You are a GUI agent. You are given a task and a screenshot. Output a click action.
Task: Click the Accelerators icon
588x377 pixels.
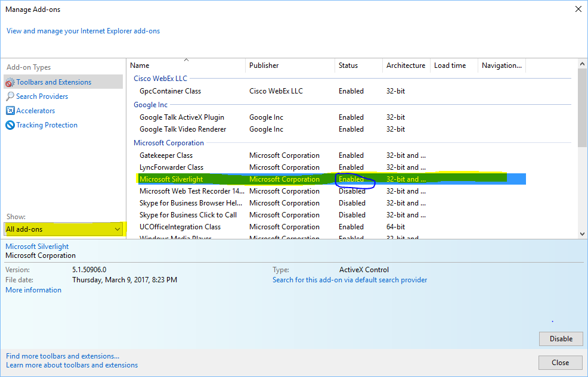click(10, 110)
